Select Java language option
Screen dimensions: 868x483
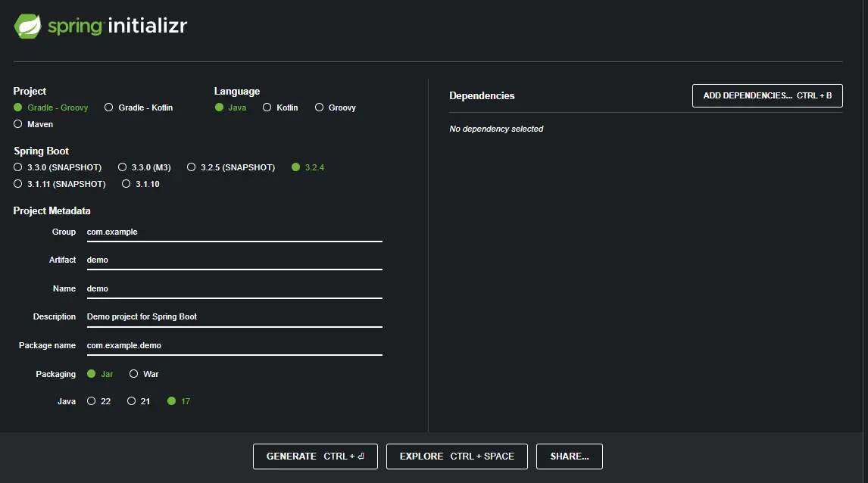tap(231, 108)
